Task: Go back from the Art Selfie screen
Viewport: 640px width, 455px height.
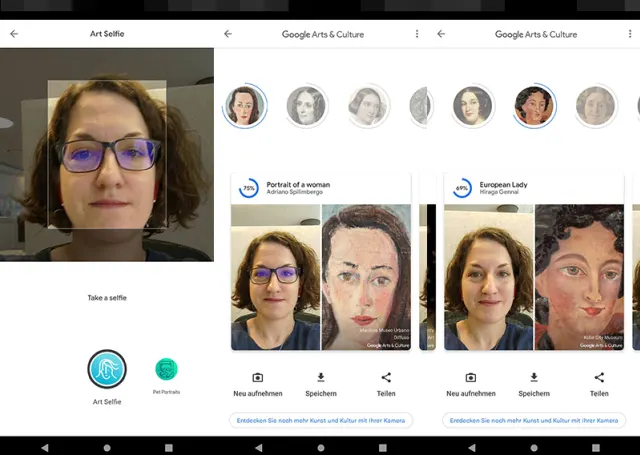Action: tap(14, 34)
